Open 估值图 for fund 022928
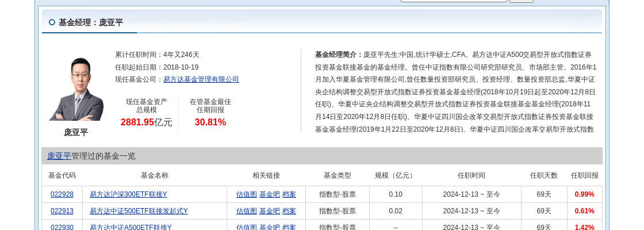This screenshot has height=230, width=644. pyautogui.click(x=247, y=194)
